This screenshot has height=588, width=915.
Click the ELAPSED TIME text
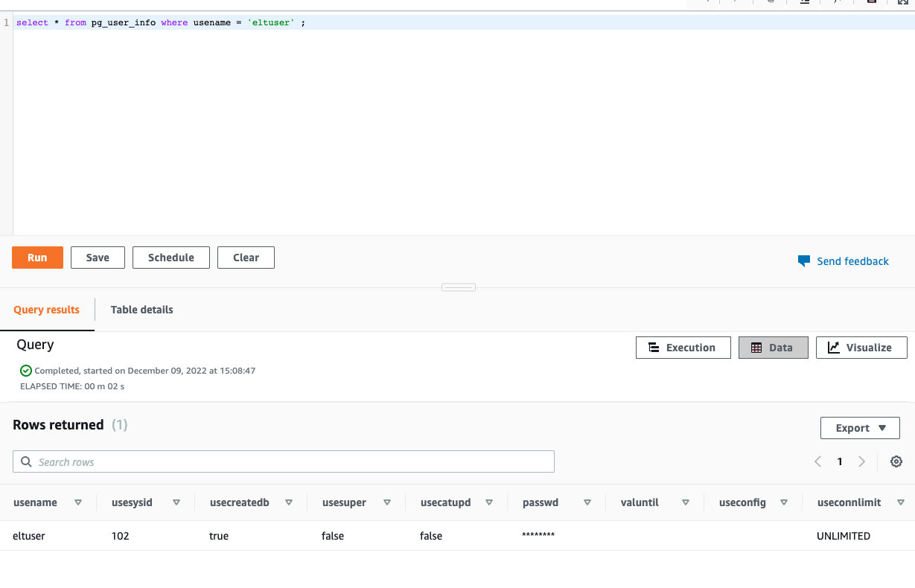[72, 386]
